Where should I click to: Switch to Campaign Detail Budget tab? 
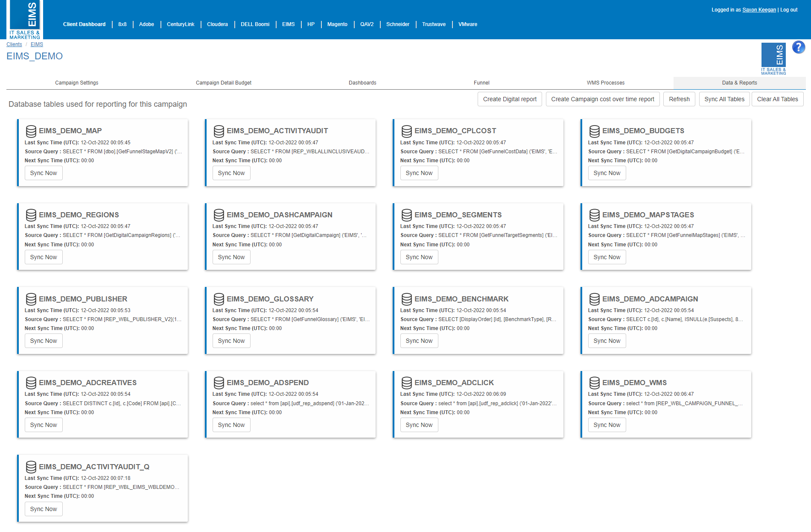coord(223,83)
